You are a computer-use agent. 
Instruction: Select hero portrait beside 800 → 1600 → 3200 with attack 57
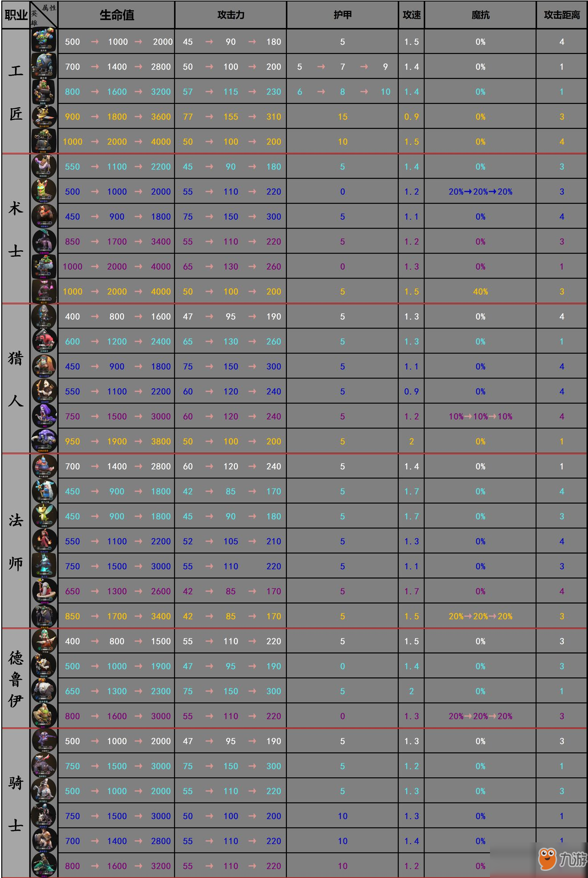(44, 91)
